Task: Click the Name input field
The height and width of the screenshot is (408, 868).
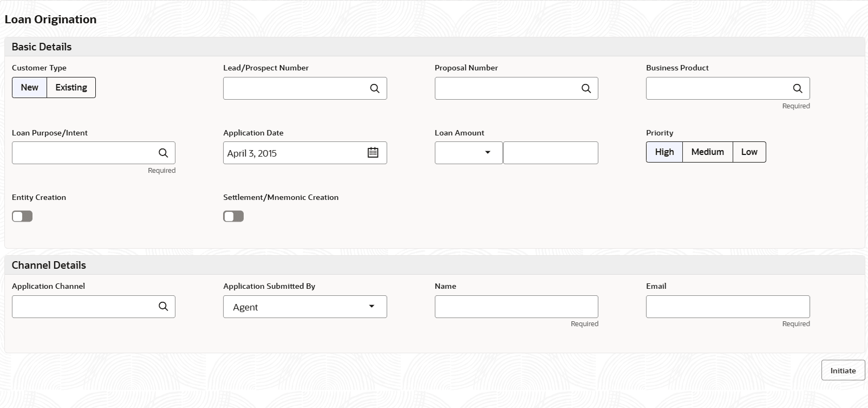Action: tap(517, 307)
